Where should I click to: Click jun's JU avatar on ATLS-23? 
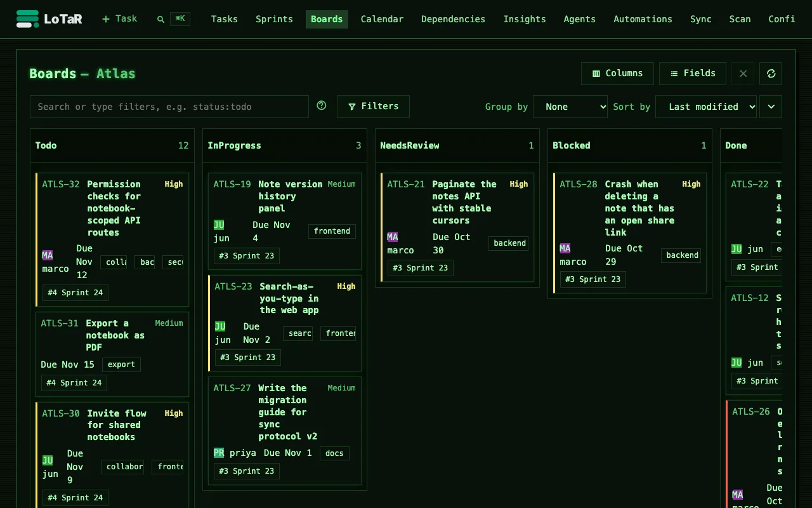pos(220,326)
